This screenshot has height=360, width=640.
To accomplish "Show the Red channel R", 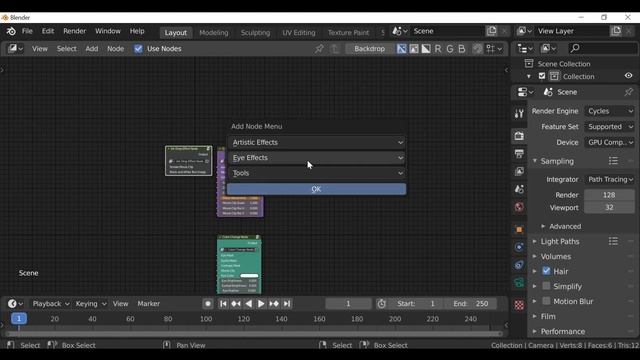I will point(438,49).
